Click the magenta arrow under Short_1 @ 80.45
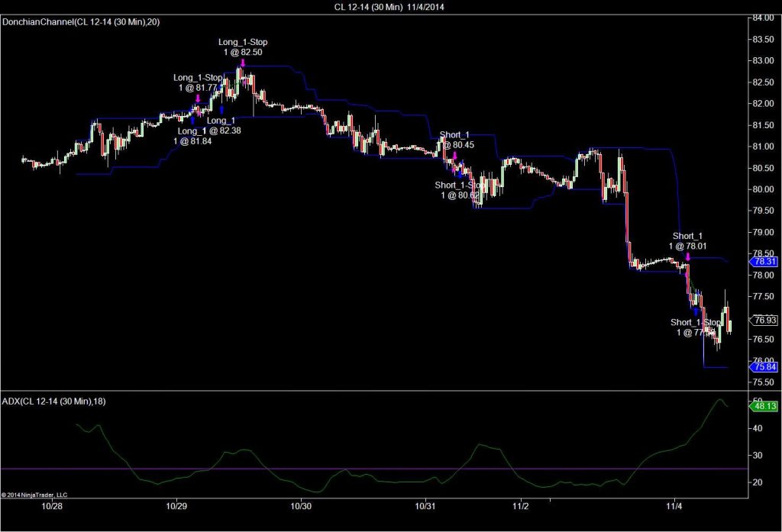Viewport: 782px width, 532px height. (x=455, y=156)
